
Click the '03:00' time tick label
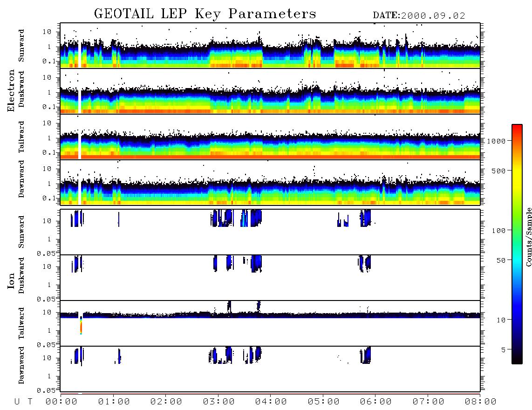pyautogui.click(x=218, y=402)
